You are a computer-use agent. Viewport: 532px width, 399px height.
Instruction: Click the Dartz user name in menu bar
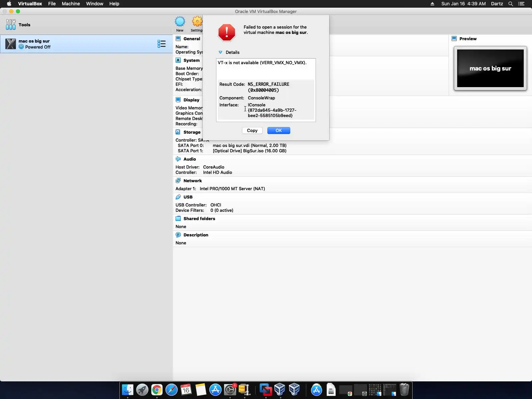click(497, 4)
